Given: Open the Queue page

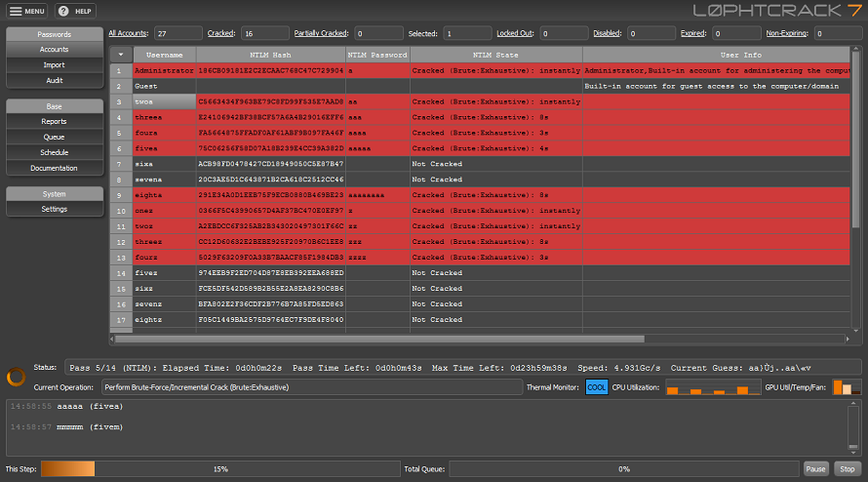Looking at the screenshot, I should (55, 137).
